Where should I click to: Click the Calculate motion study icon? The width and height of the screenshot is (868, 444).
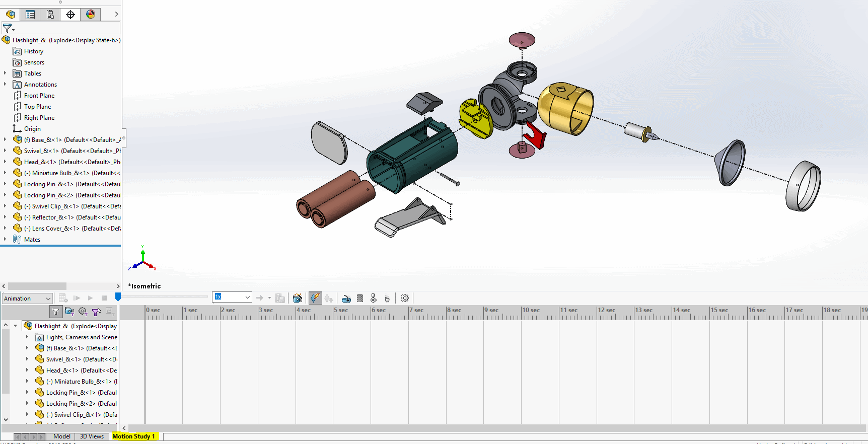point(63,299)
